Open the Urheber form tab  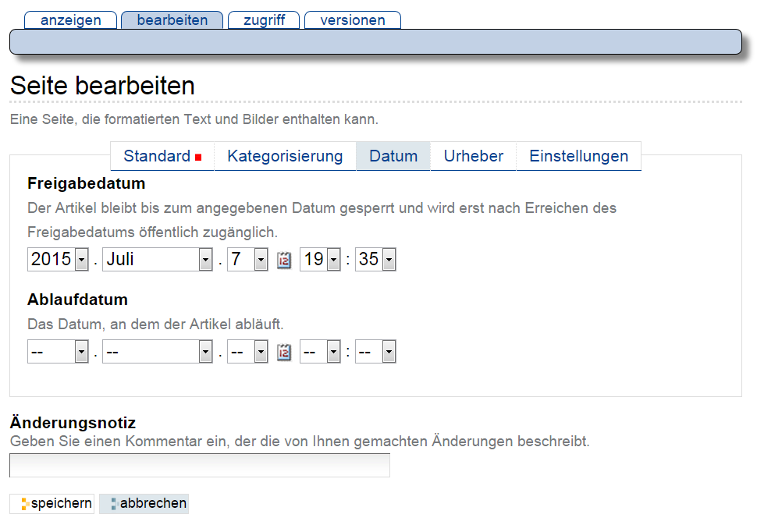coord(474,156)
